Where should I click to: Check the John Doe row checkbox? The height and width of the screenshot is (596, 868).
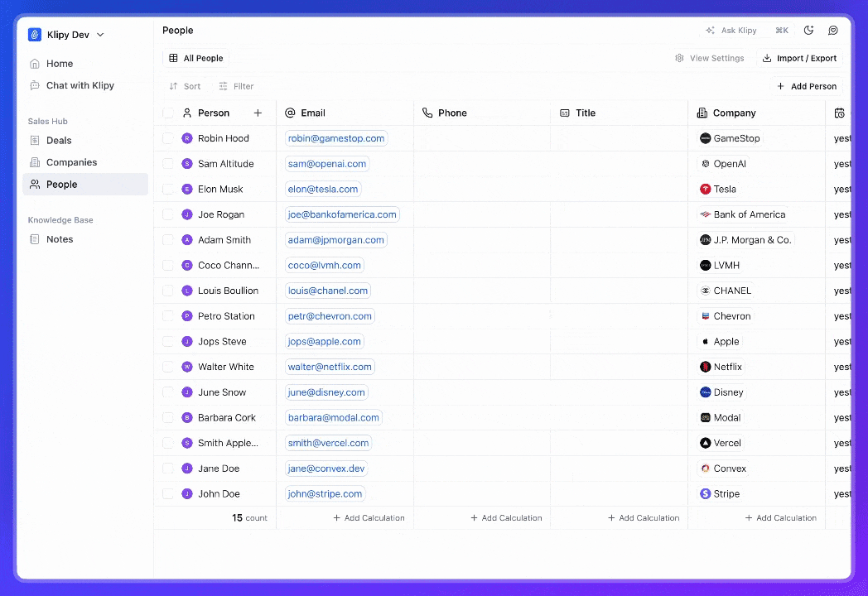click(168, 494)
